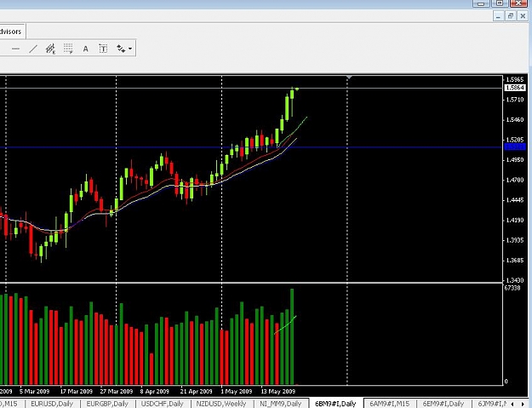Select the diagonal trendline drawing tool

tap(33, 49)
